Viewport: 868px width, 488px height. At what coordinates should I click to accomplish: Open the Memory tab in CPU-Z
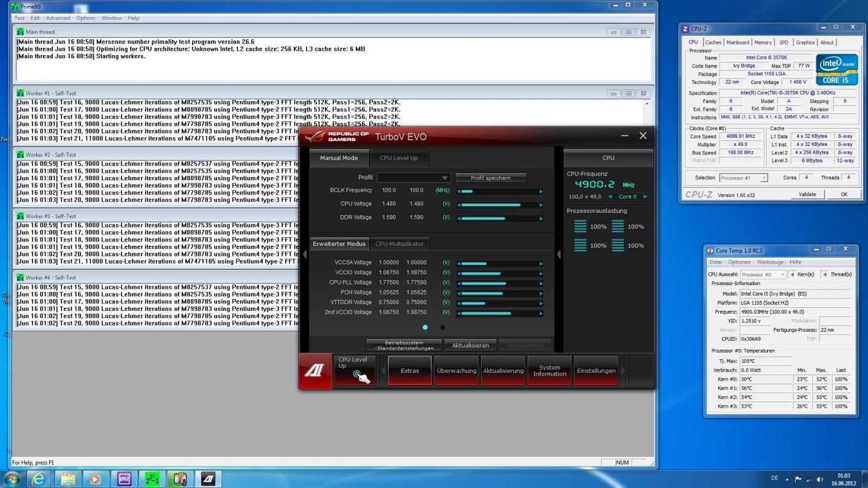point(763,42)
